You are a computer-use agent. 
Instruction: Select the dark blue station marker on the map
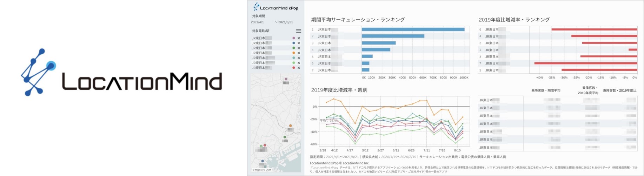(263, 161)
